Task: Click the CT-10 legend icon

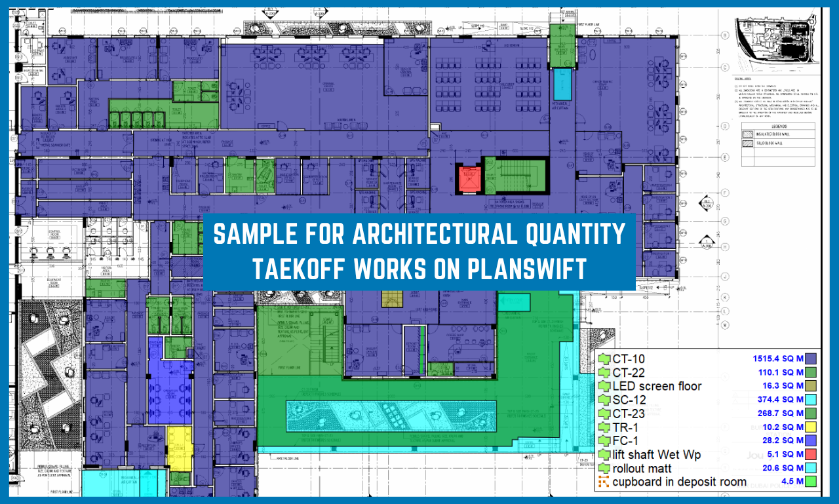Action: tap(604, 359)
